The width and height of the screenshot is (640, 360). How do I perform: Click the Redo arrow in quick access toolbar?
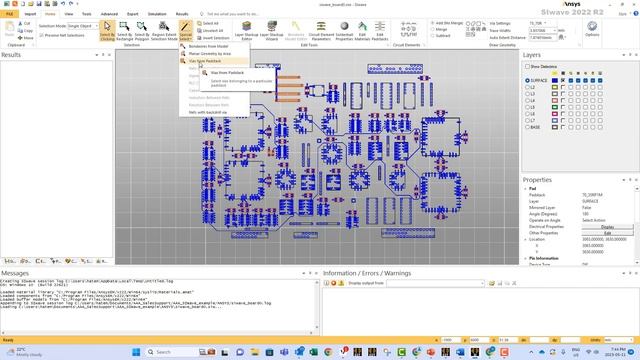click(x=71, y=4)
